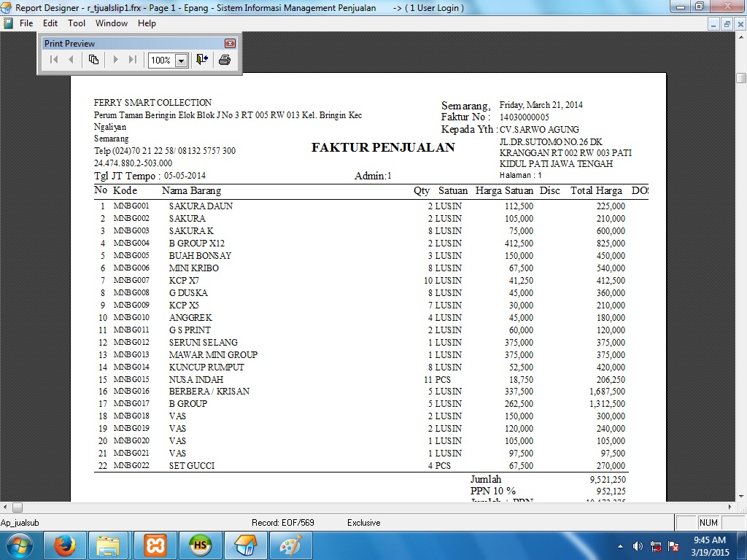This screenshot has width=747, height=560.
Task: Open the Window menu
Action: click(x=112, y=23)
